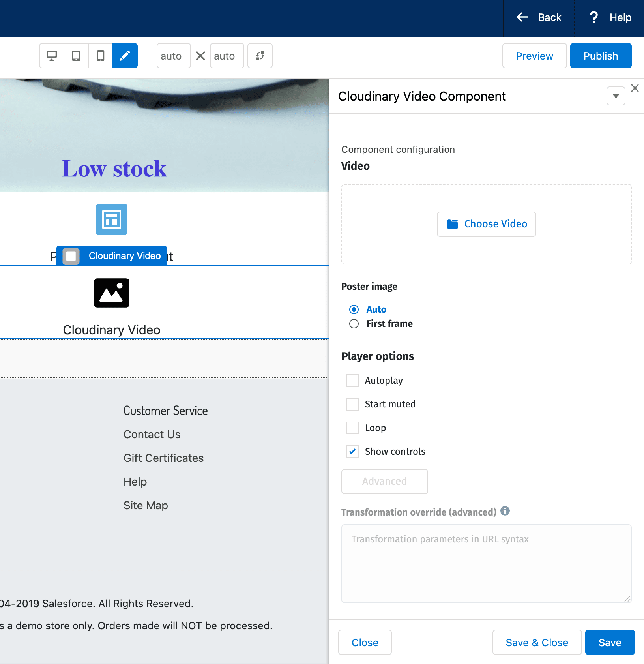Disable Show controls
Viewport: 644px width, 664px height.
pos(352,451)
